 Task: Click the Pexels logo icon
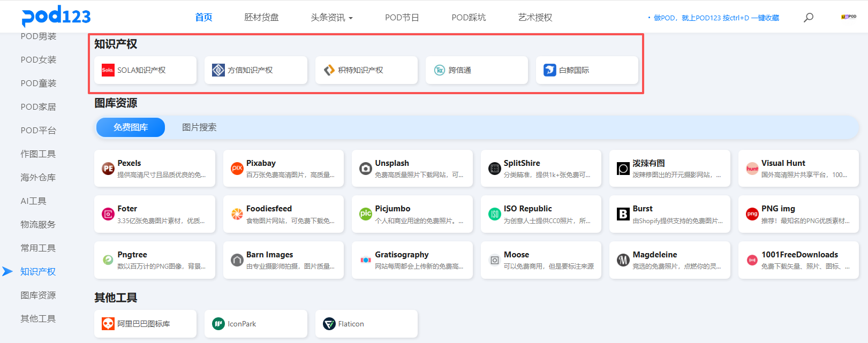point(108,169)
